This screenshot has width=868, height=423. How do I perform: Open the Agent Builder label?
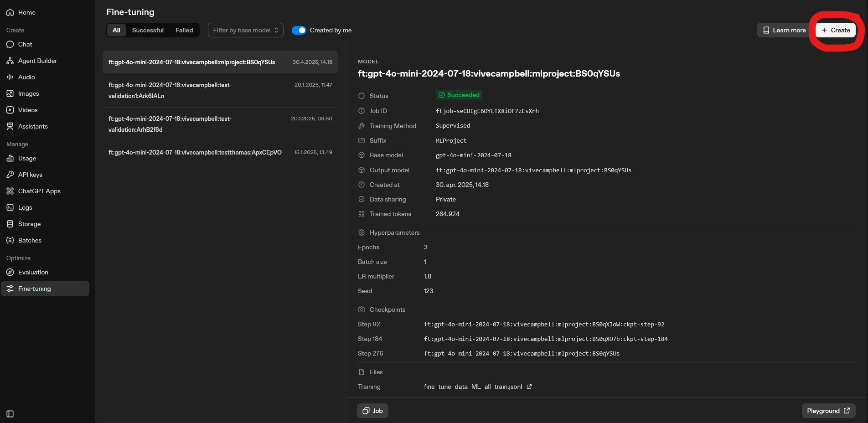pyautogui.click(x=37, y=61)
